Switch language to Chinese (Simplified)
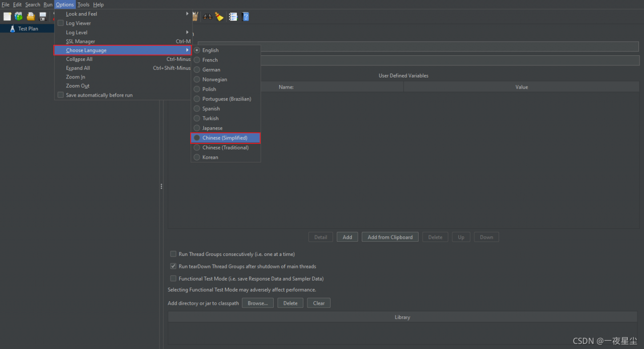Screen dimensions: 644x349 click(226, 138)
